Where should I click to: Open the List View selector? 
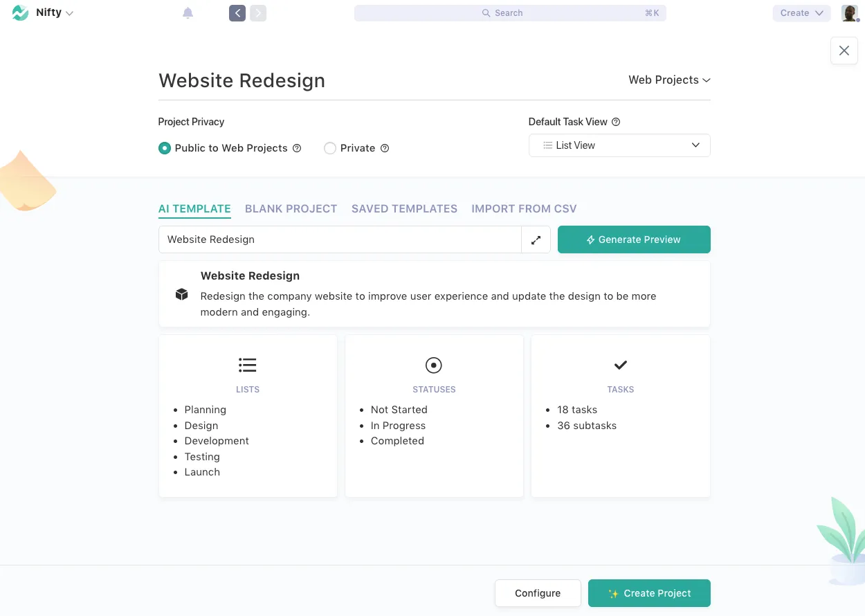click(x=619, y=145)
